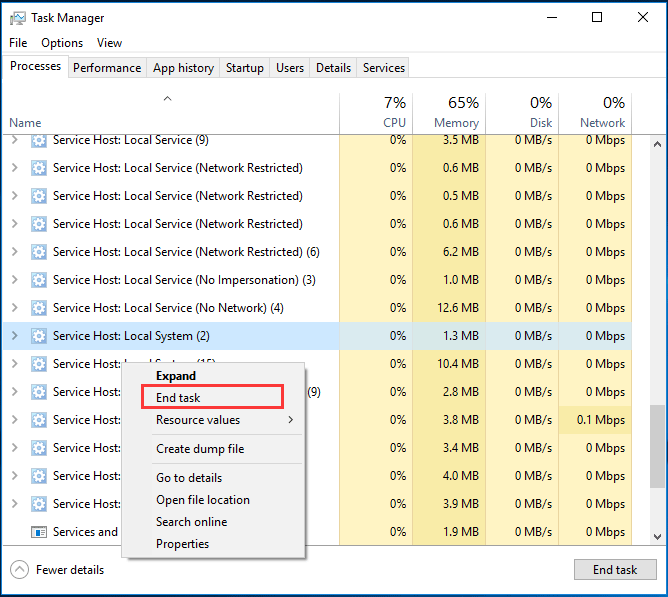
Task: Expand Service Host: Local Service (9) group
Action: pos(14,141)
